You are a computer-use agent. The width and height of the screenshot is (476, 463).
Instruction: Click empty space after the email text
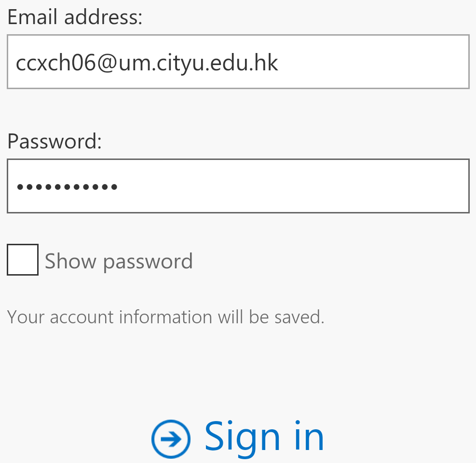coord(376,62)
